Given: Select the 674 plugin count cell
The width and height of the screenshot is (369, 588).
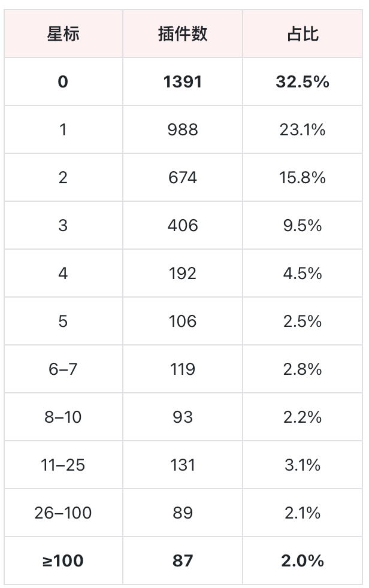Looking at the screenshot, I should click(183, 177).
